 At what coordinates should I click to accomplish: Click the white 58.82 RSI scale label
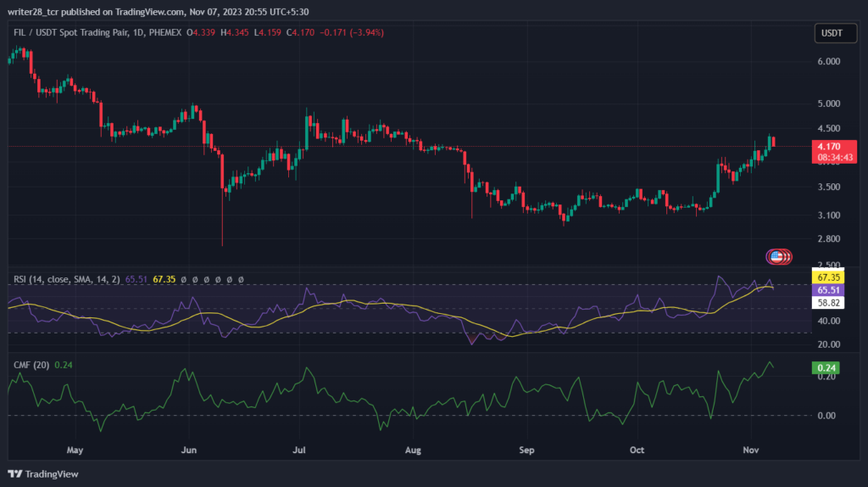coord(828,303)
